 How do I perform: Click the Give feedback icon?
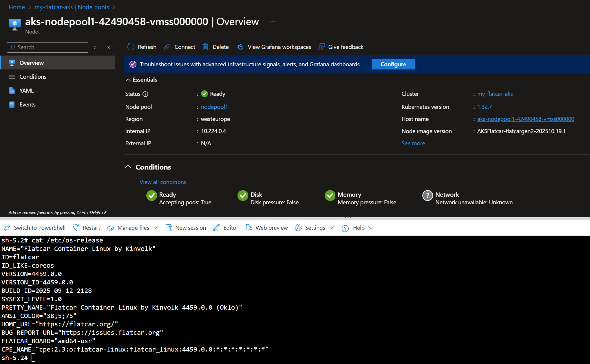pyautogui.click(x=321, y=47)
